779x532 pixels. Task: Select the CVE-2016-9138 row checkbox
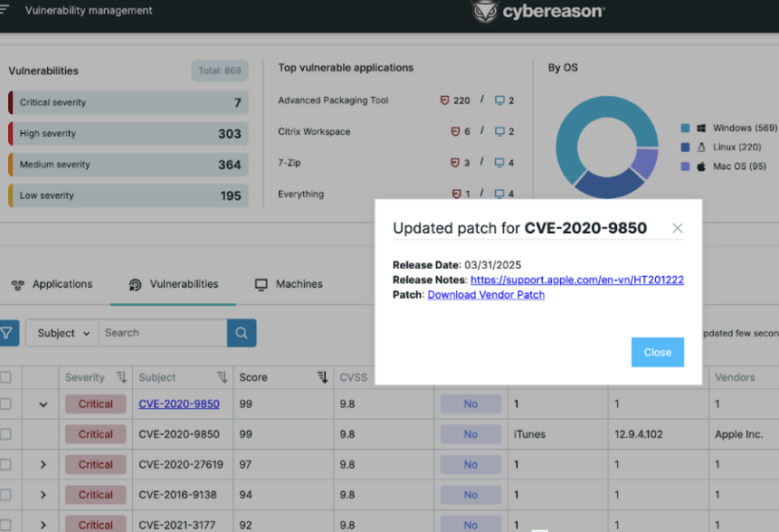[6, 495]
